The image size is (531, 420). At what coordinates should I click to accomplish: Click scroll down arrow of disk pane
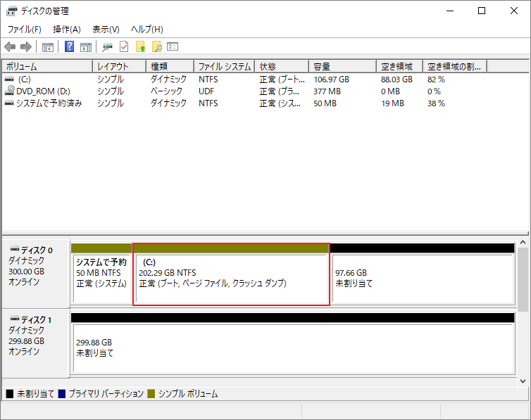tap(523, 381)
